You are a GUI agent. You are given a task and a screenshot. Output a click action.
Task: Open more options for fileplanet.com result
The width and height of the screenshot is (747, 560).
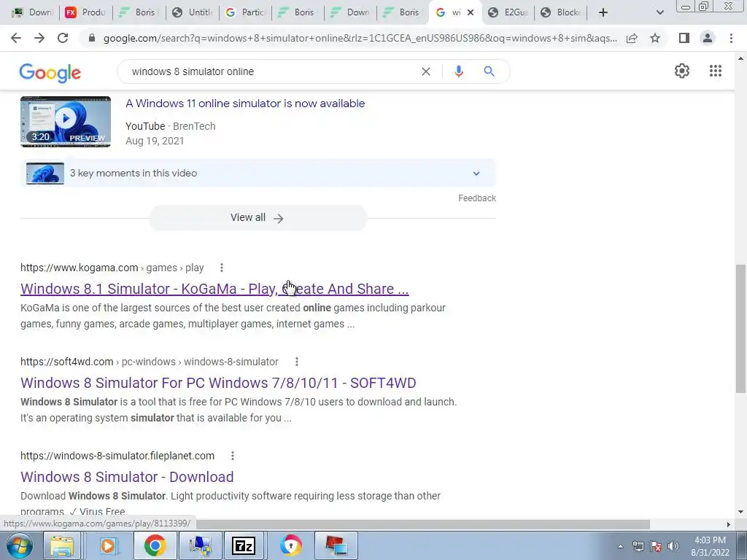(x=233, y=456)
